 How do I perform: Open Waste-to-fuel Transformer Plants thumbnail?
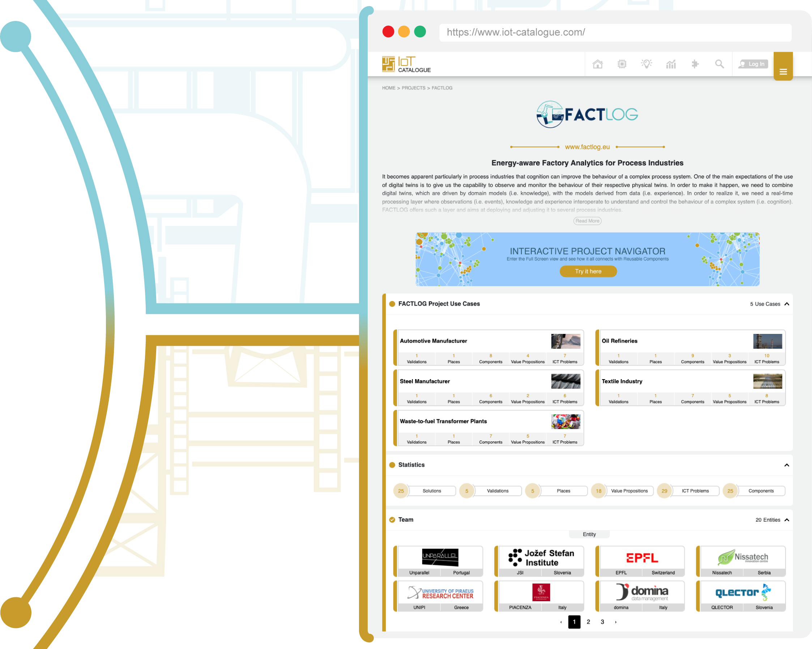pos(565,421)
